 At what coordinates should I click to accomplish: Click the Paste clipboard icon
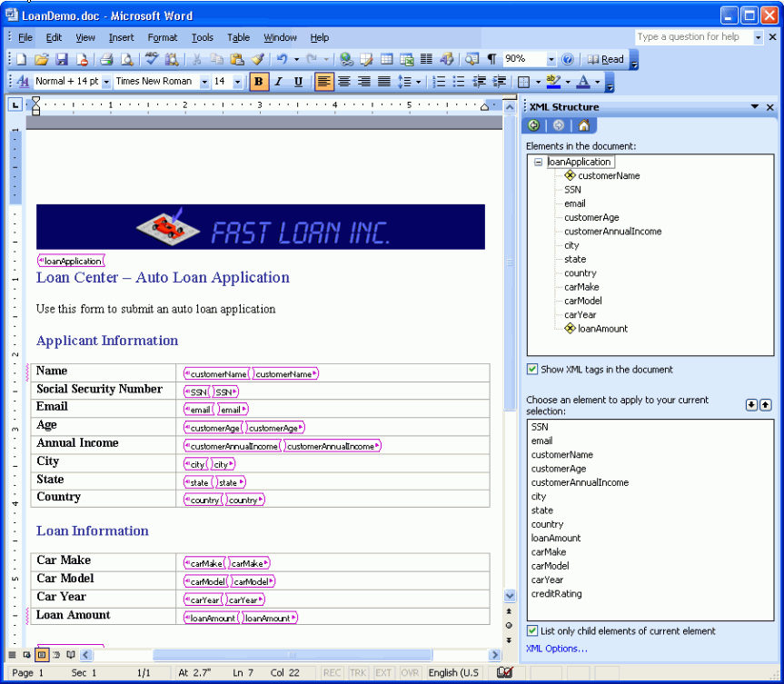coord(236,60)
